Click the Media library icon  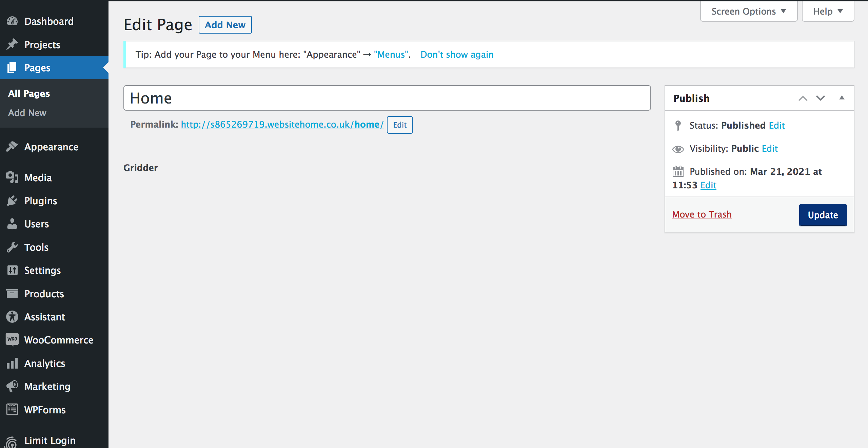(x=12, y=178)
